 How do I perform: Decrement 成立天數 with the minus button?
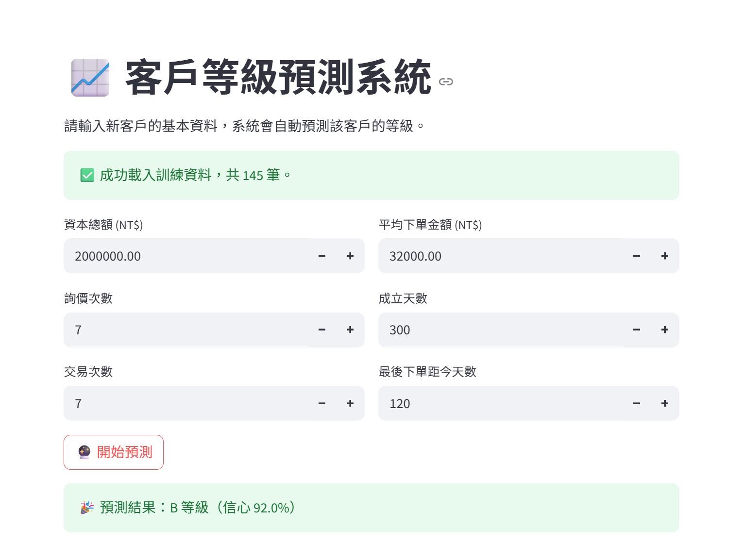[636, 329]
